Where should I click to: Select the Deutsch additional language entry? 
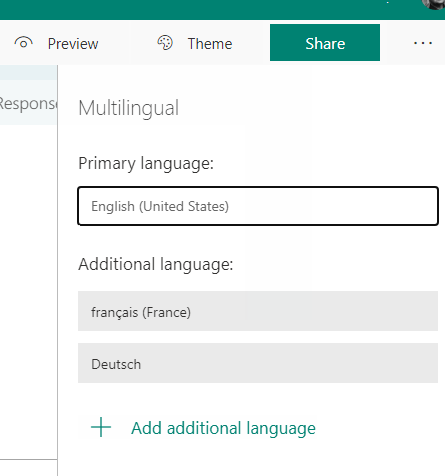click(258, 363)
